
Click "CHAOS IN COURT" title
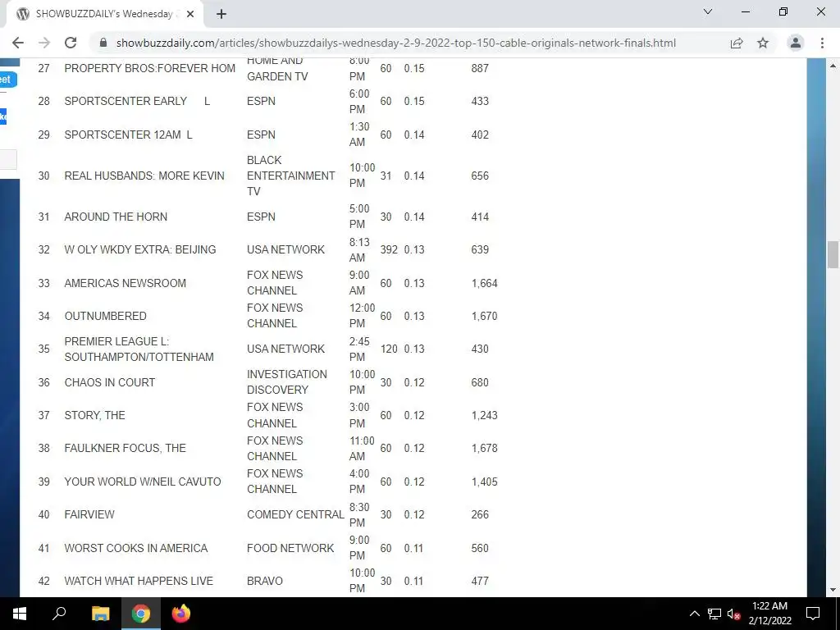point(109,382)
